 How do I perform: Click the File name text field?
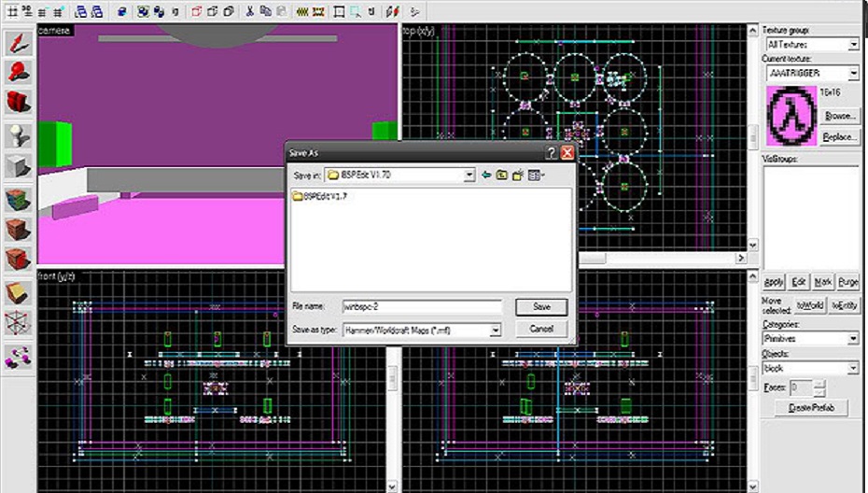click(x=422, y=306)
